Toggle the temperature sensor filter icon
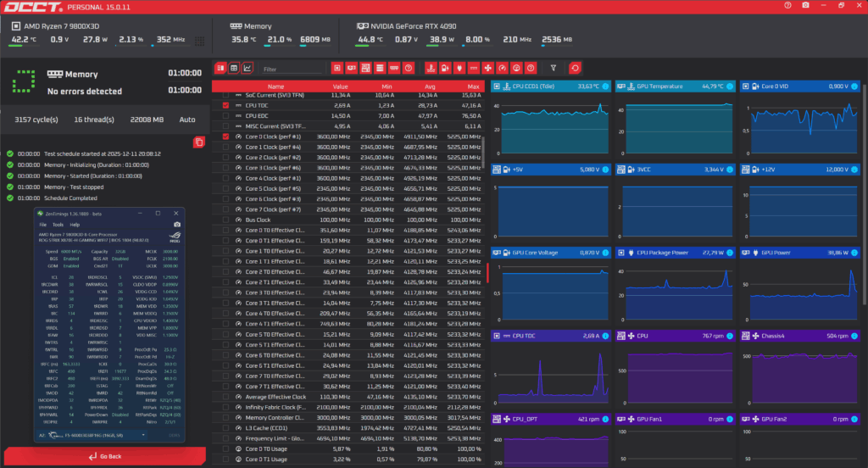868x468 pixels. (431, 68)
